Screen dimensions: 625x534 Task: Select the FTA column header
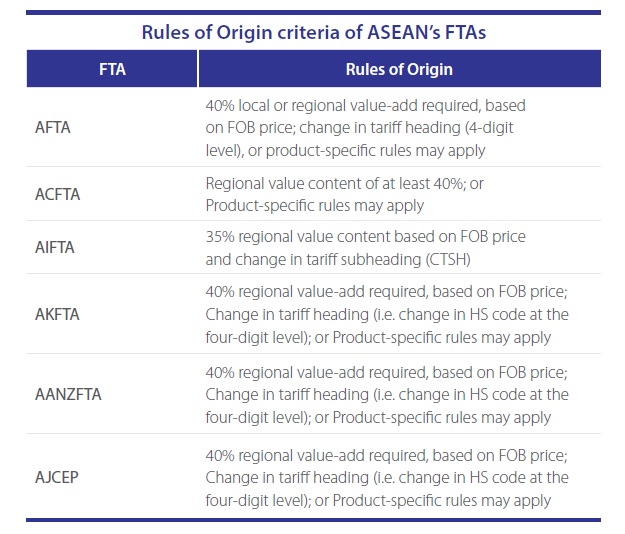[x=112, y=69]
